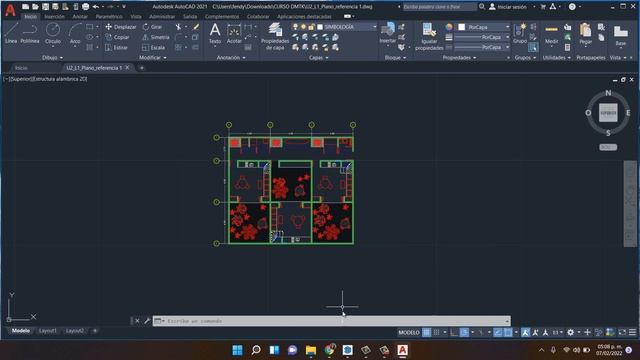Expand the Anotación panel
640x360 pixels.
click(231, 58)
